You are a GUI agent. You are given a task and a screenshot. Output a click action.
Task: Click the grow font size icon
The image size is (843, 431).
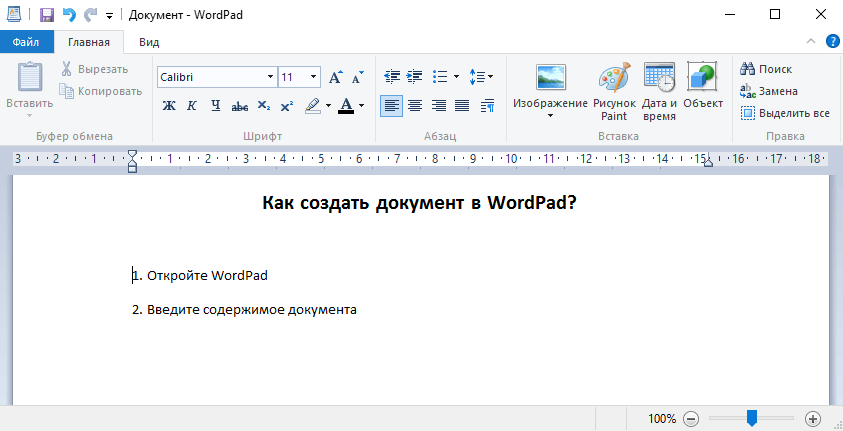pyautogui.click(x=335, y=77)
